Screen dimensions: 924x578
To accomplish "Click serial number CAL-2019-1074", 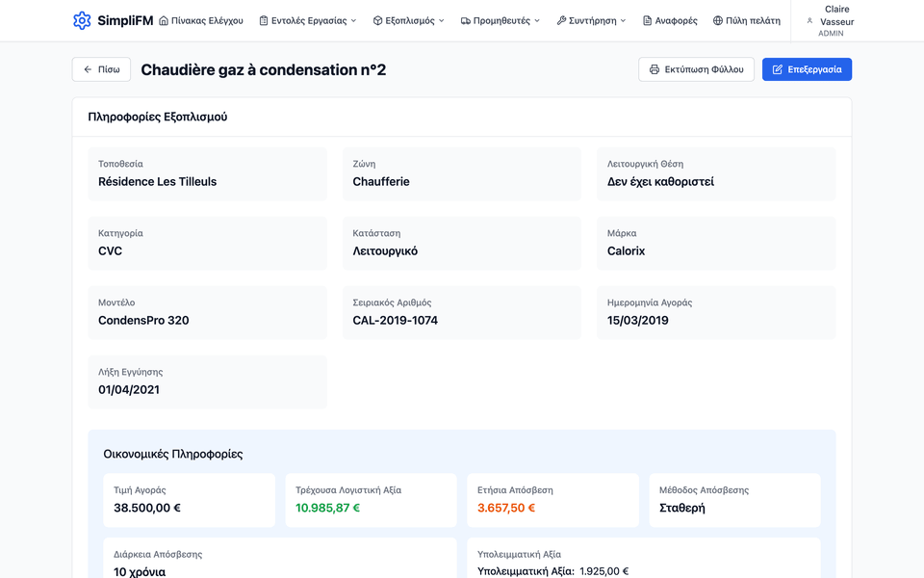I will pos(396,320).
